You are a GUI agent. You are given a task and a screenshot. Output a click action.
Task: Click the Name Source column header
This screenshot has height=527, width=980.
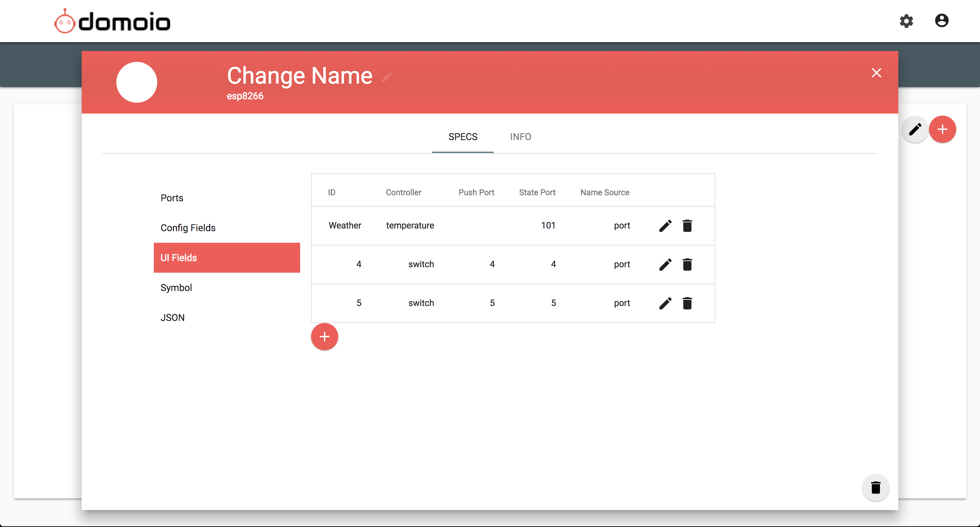(x=605, y=192)
